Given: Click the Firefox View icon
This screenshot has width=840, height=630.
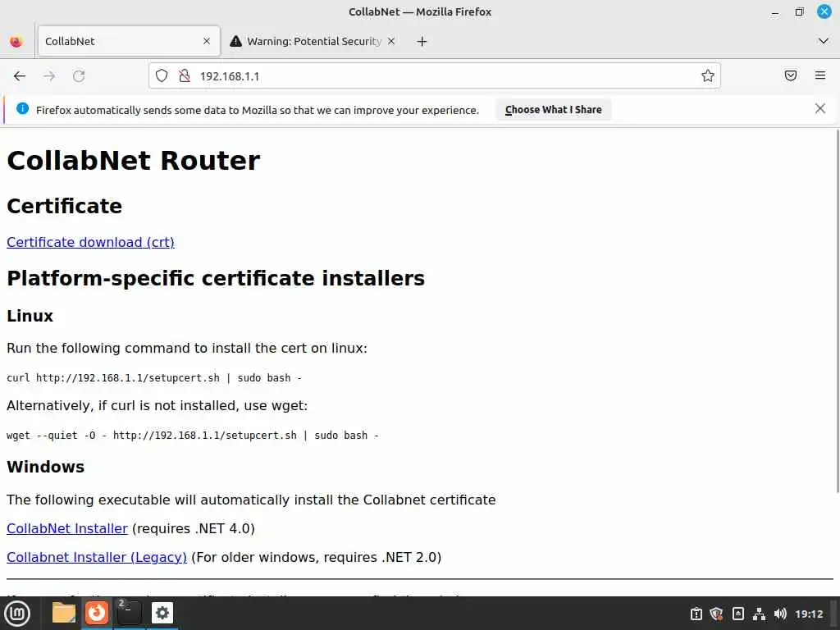Looking at the screenshot, I should [16, 41].
